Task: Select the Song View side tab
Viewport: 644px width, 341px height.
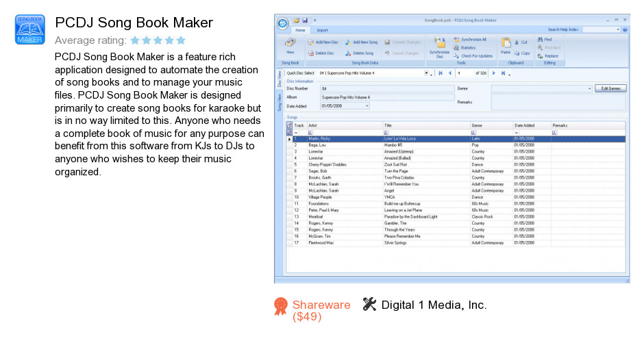Action: coord(280,103)
